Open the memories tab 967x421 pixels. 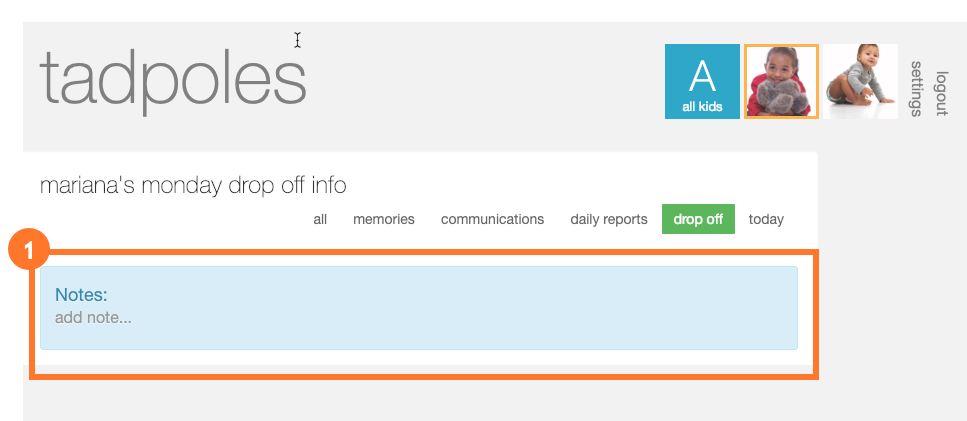pyautogui.click(x=384, y=219)
